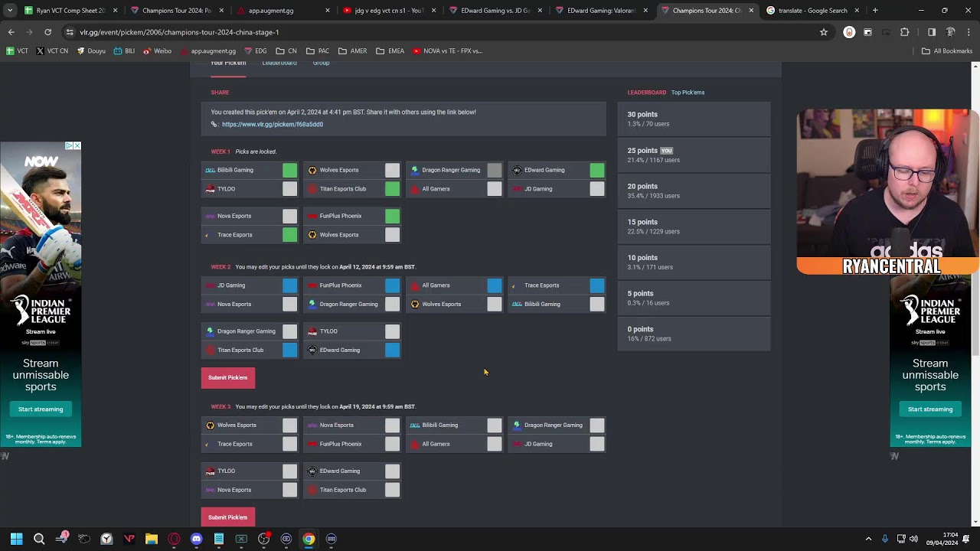
Task: Select the blue EDward Gaming pick, Week 2
Action: click(x=392, y=350)
